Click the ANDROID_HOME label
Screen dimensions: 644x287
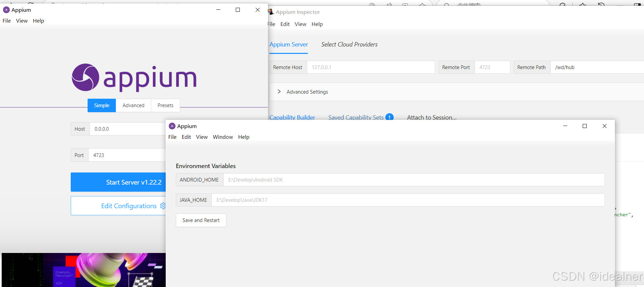[199, 180]
